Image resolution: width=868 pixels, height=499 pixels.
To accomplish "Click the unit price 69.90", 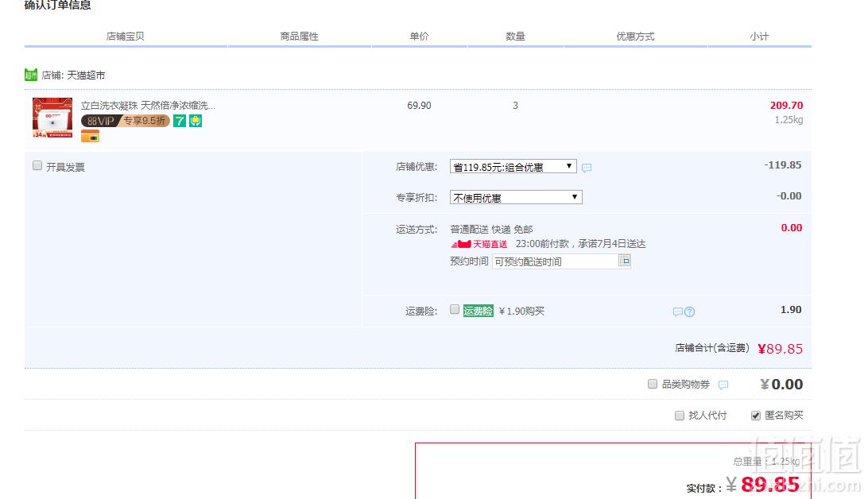I will [419, 105].
